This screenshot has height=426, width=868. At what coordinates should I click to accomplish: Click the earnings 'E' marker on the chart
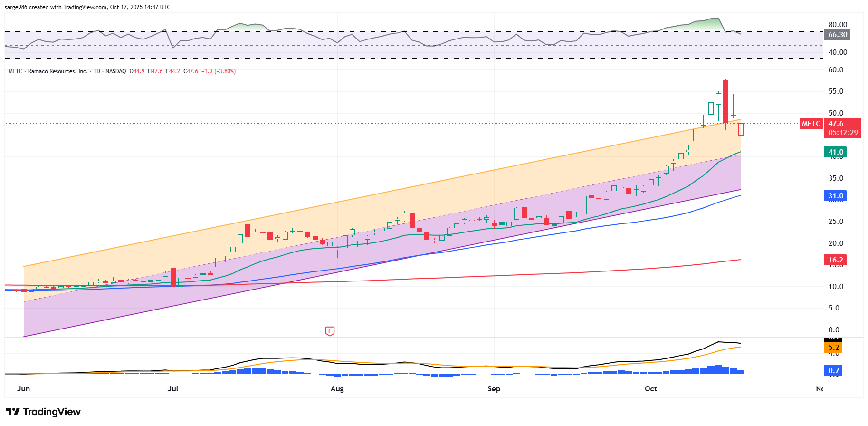coord(330,331)
